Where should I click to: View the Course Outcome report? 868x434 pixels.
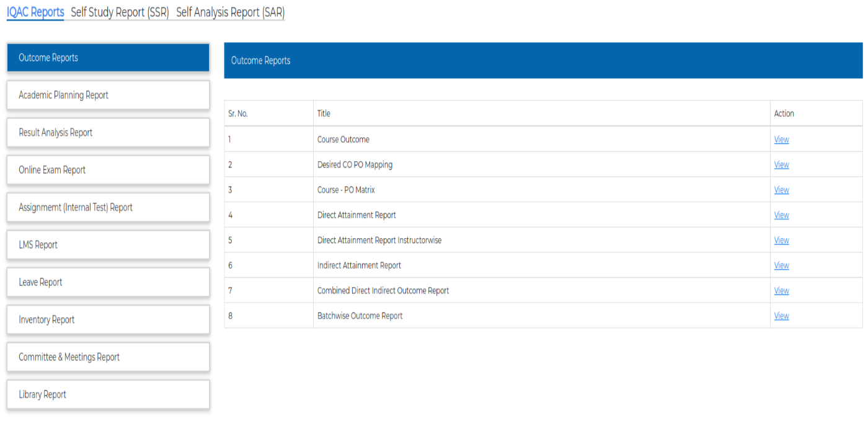click(781, 139)
